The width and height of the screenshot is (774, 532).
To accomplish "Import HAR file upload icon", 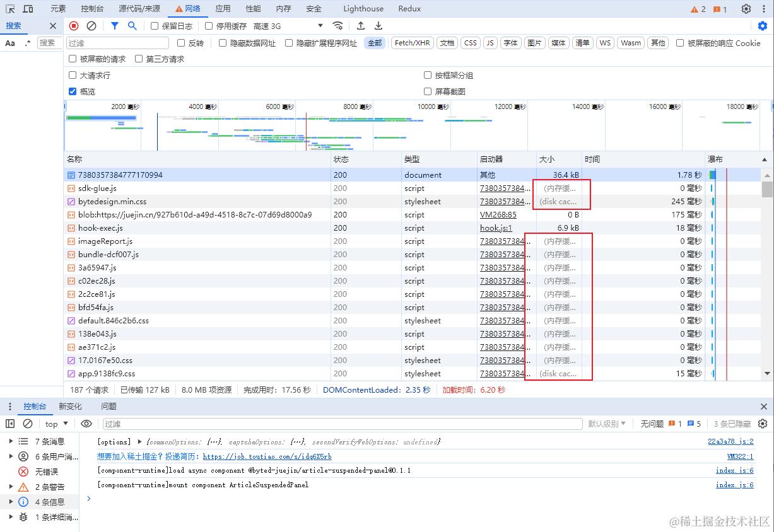I will coord(361,26).
